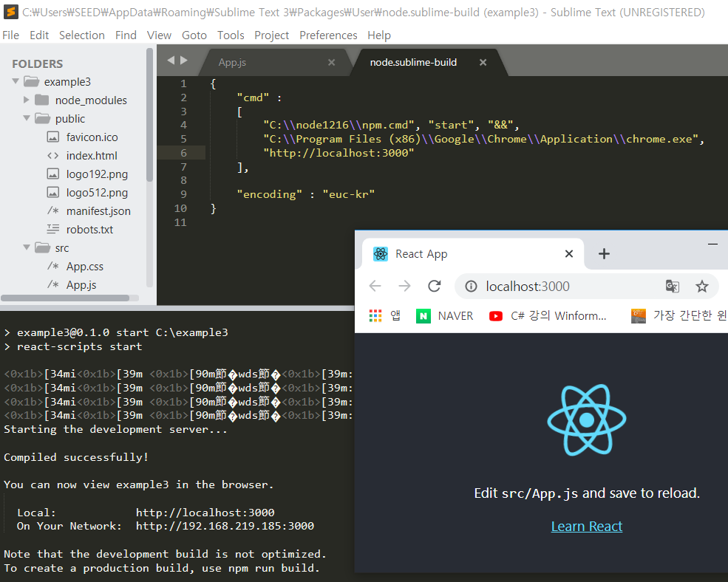Close the App.js tab
Image resolution: width=728 pixels, height=582 pixels.
(x=332, y=62)
